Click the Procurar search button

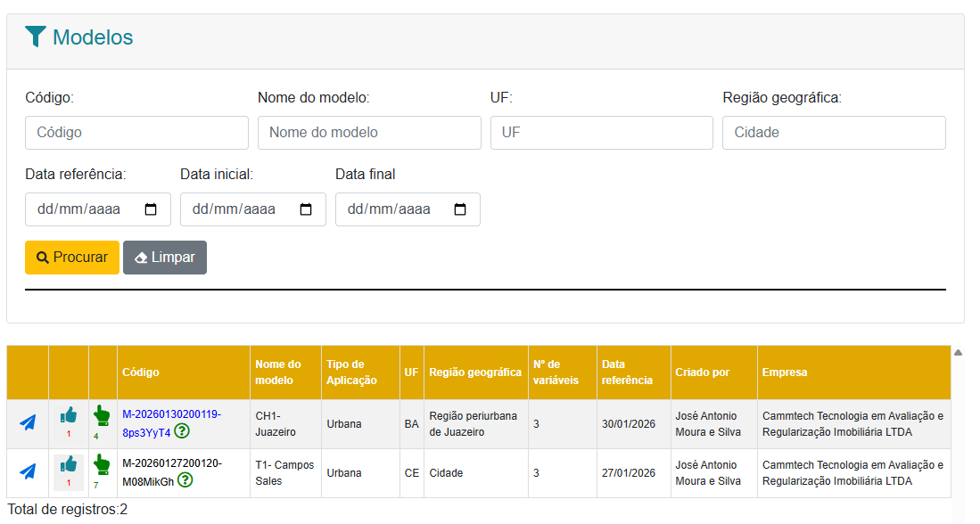(72, 258)
